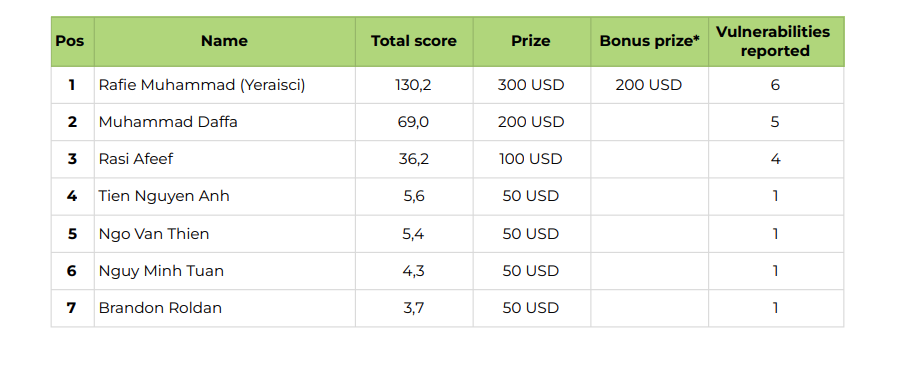This screenshot has width=897, height=365.
Task: Select the 69,0 score cell
Action: (414, 122)
